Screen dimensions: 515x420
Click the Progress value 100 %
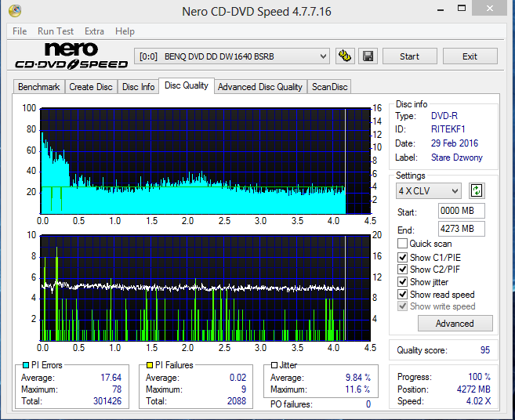click(480, 377)
